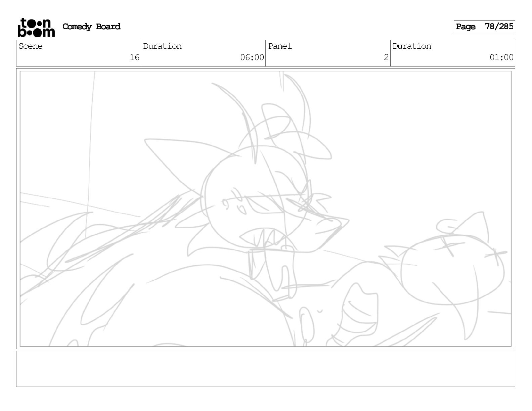Click the storyboard sketch panel image
The image size is (532, 411).
click(266, 209)
